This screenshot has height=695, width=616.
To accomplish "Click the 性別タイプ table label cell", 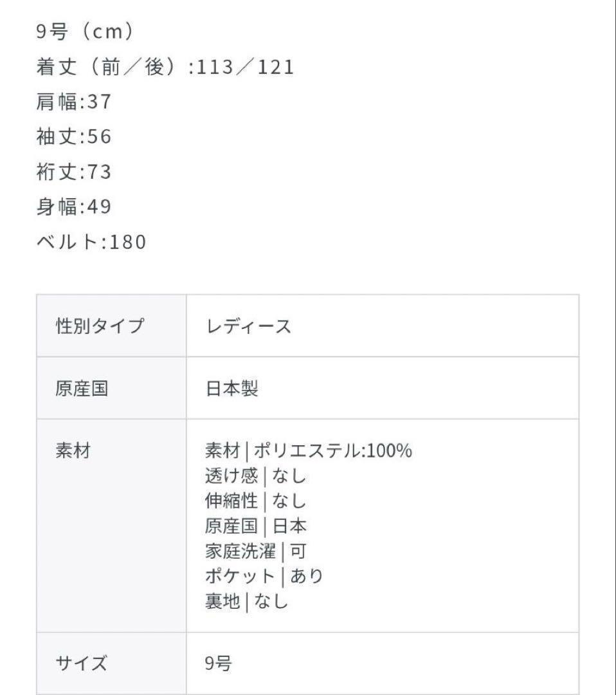I will [x=100, y=326].
